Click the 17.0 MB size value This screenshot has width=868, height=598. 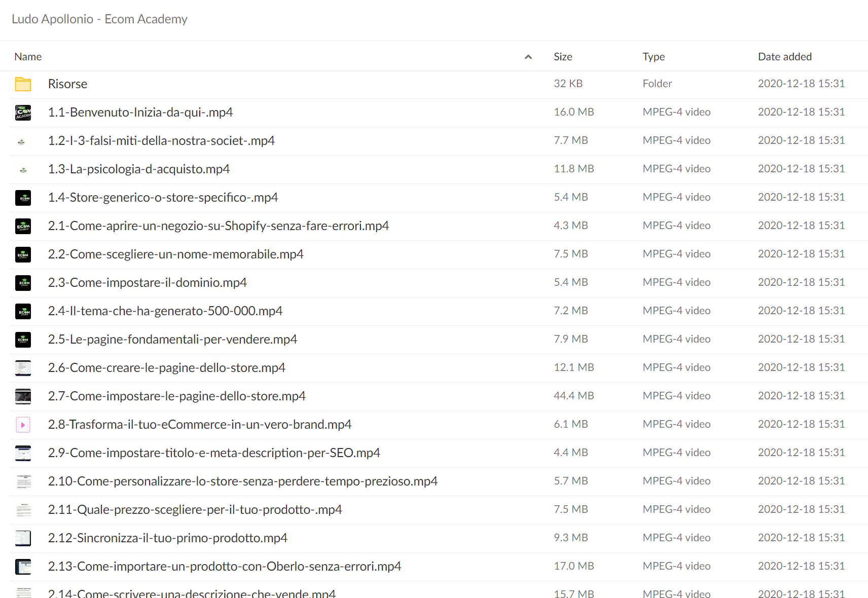coord(574,566)
